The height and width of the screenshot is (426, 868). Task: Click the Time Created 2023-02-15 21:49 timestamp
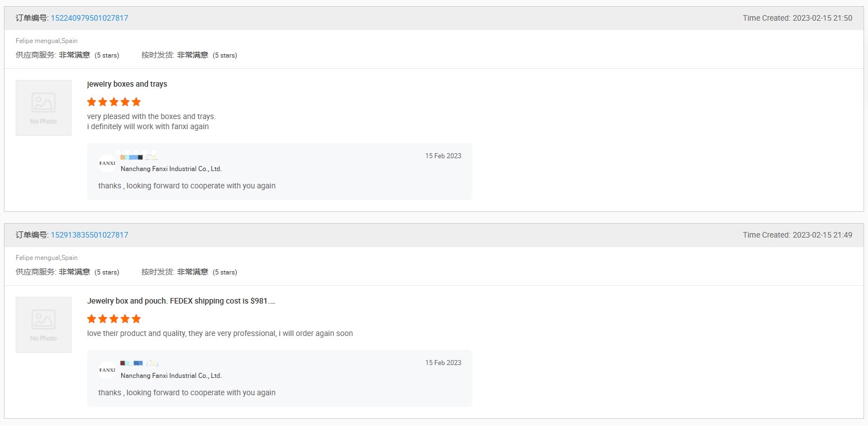797,235
